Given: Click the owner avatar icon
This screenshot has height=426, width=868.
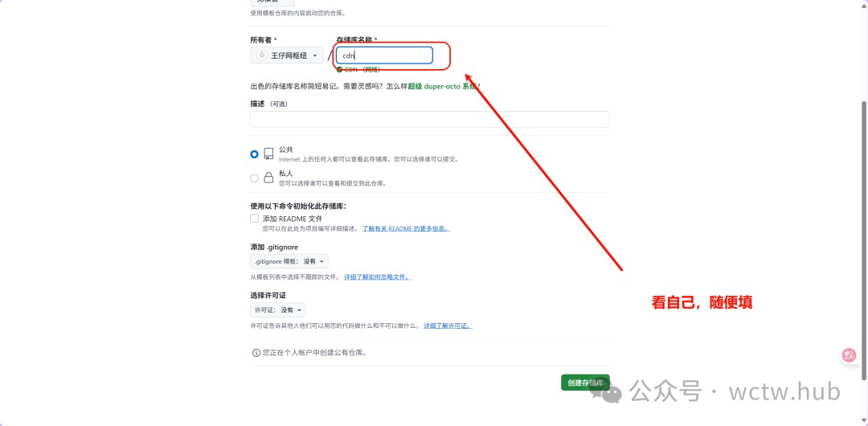Looking at the screenshot, I should [262, 55].
